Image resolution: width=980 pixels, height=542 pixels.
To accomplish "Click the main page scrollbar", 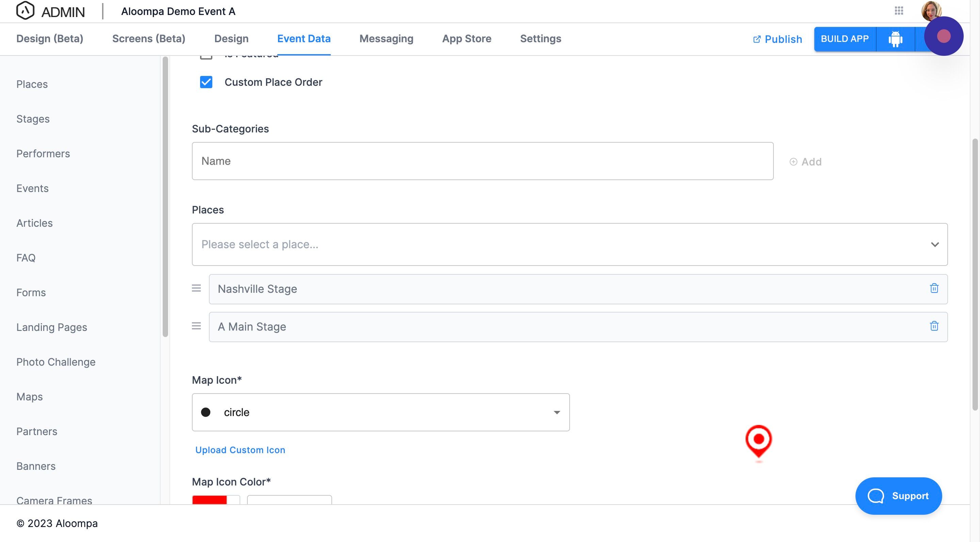I will (975, 274).
